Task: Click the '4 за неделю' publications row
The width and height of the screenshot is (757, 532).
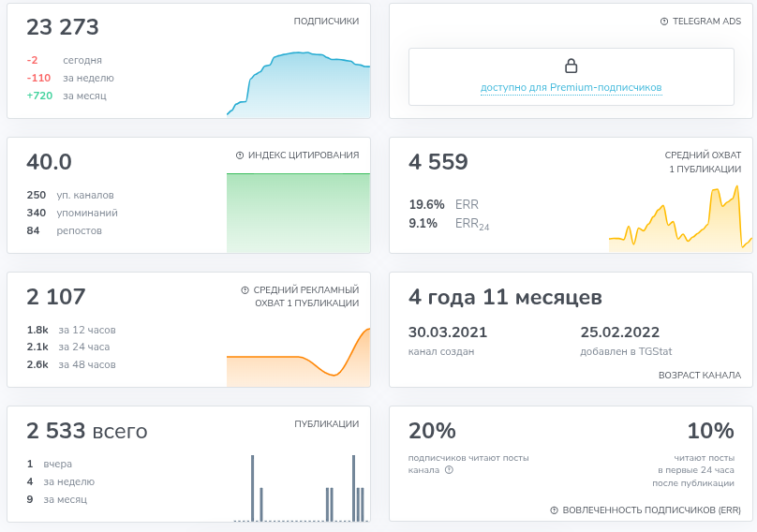Action: tap(60, 481)
